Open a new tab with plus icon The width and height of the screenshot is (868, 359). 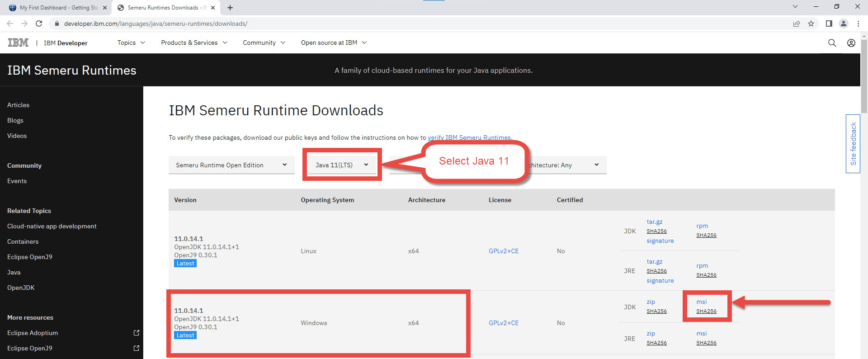230,8
